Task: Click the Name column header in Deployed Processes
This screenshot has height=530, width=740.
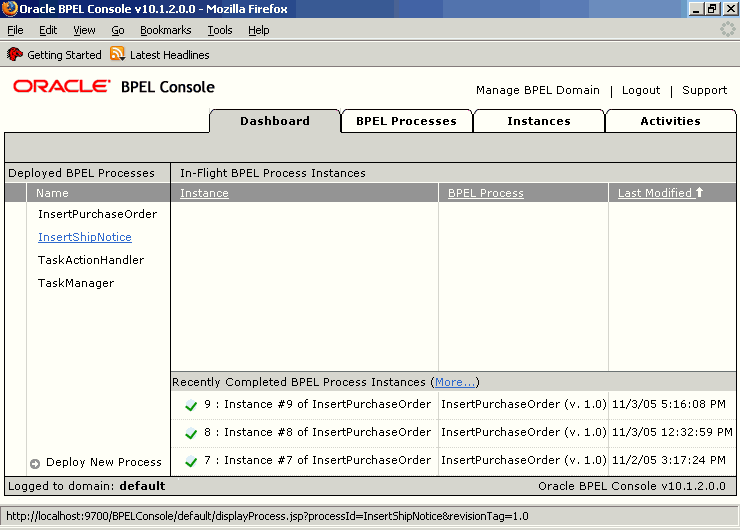Action: click(52, 193)
